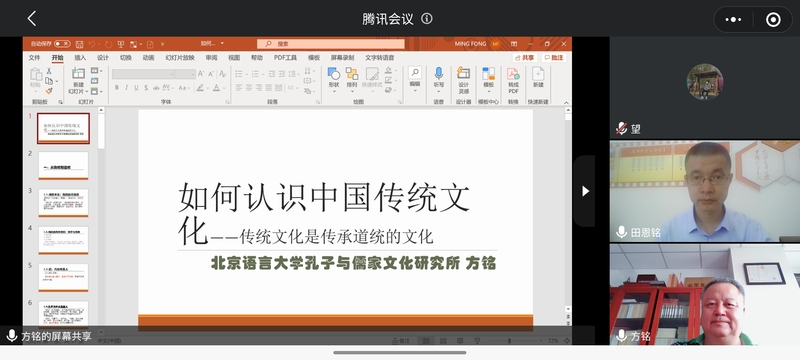Toggle italic formatting I button
The width and height of the screenshot is (800, 360).
(x=126, y=88)
